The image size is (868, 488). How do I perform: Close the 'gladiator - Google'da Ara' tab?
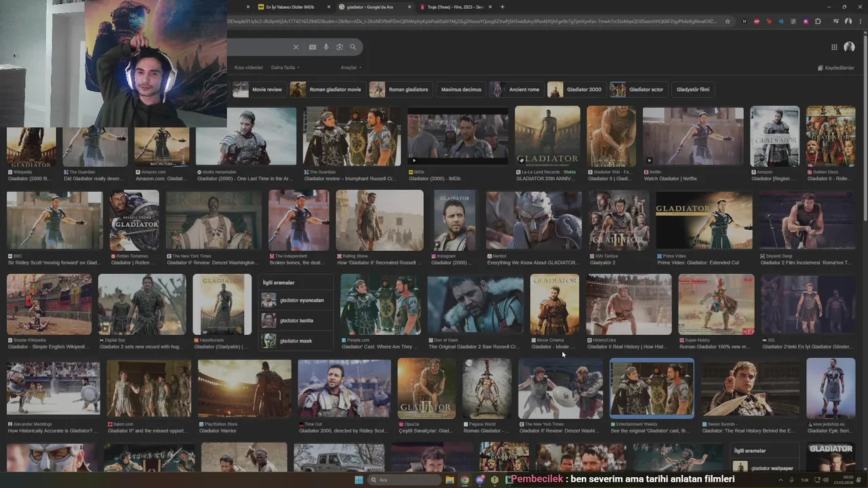(410, 7)
